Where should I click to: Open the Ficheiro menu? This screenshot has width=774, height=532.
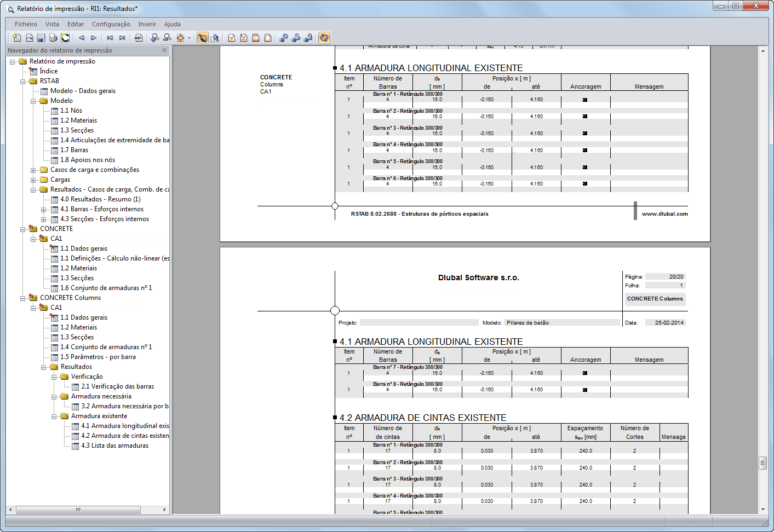pyautogui.click(x=26, y=24)
